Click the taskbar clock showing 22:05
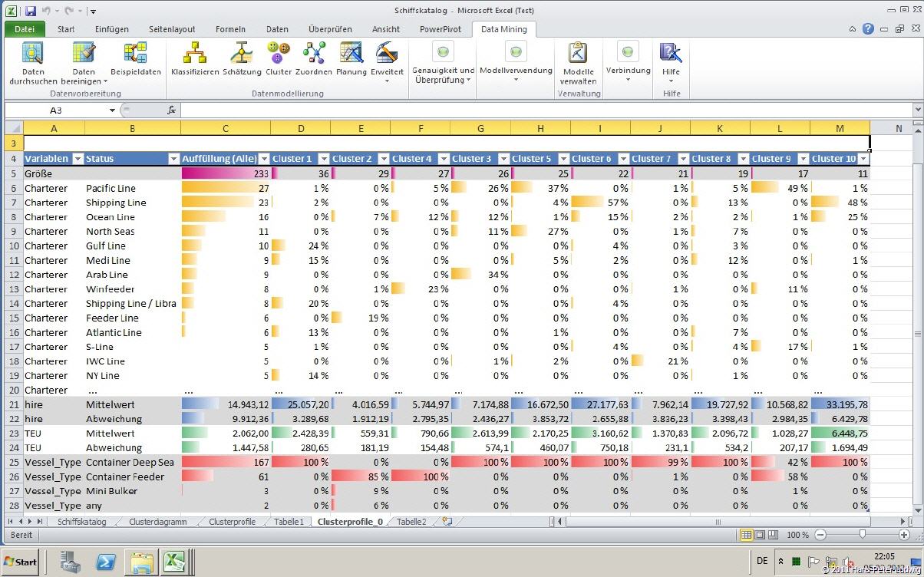This screenshot has width=924, height=577. (884, 556)
